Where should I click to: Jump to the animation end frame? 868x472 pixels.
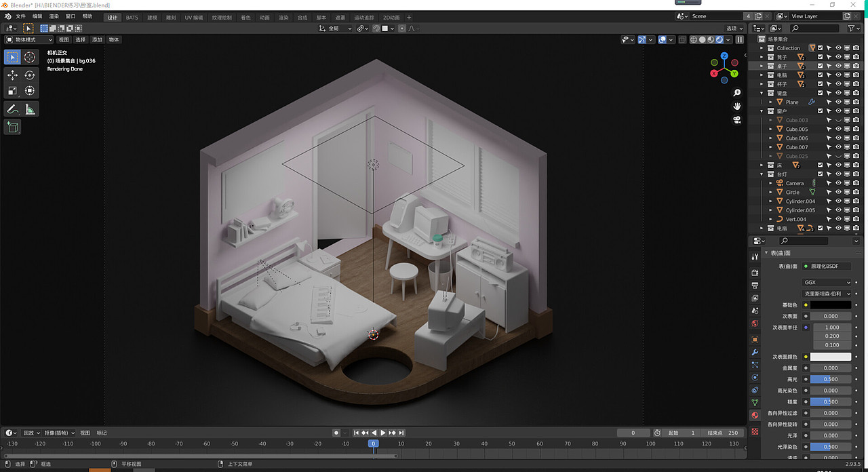point(401,433)
